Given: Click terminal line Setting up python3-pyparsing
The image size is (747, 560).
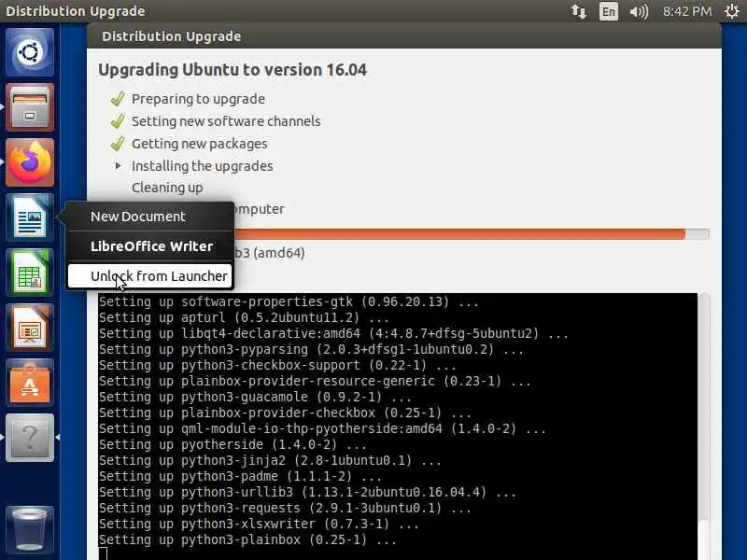Looking at the screenshot, I should [x=311, y=349].
